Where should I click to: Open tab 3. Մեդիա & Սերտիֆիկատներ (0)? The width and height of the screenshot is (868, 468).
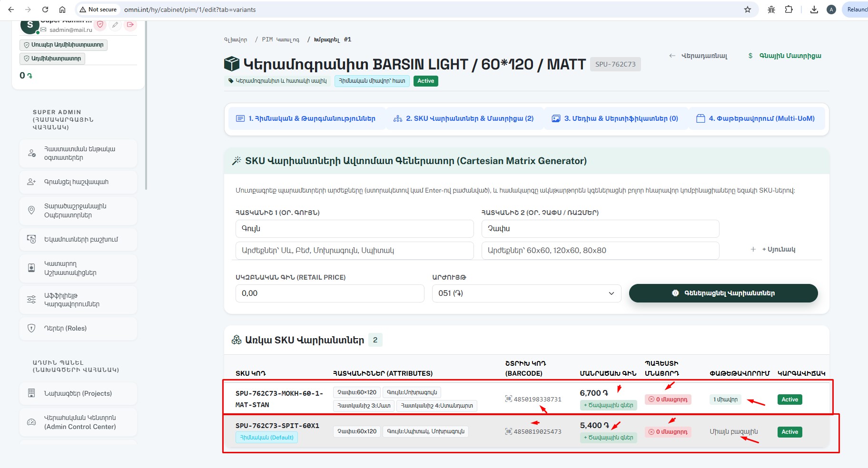tap(615, 118)
